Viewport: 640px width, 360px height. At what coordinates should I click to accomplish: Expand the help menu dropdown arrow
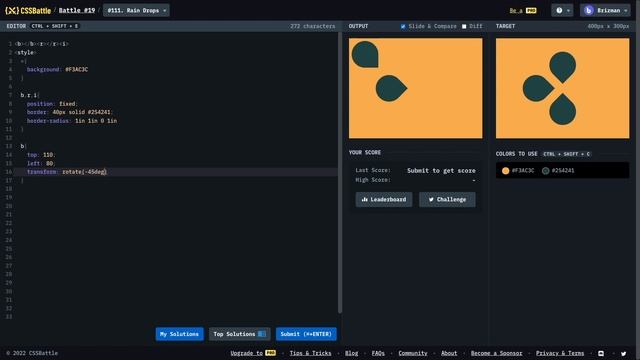tap(568, 10)
